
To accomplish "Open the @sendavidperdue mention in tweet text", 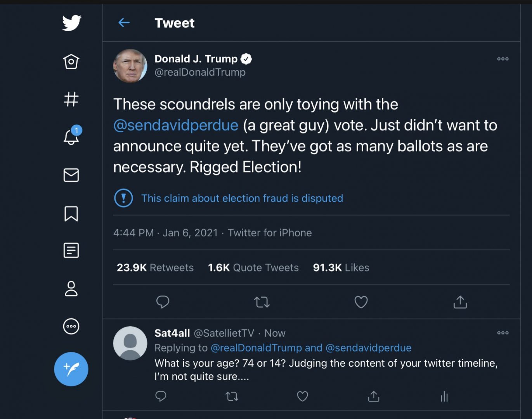I will [176, 125].
